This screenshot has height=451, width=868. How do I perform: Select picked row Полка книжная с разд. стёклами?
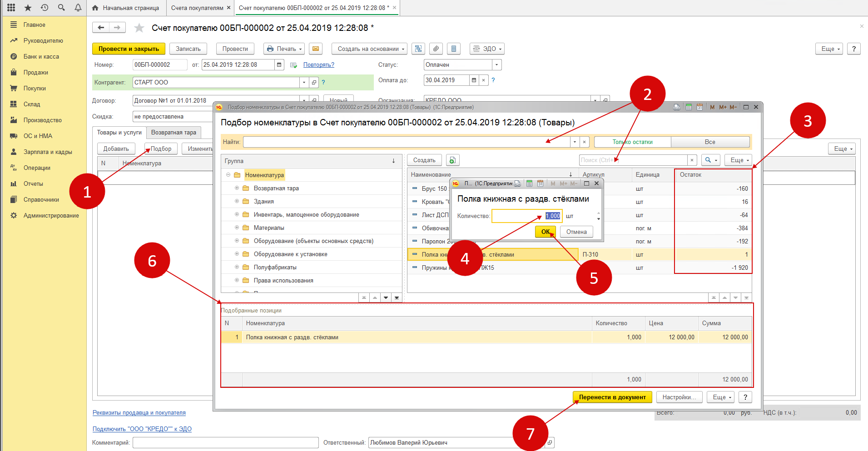(486, 337)
